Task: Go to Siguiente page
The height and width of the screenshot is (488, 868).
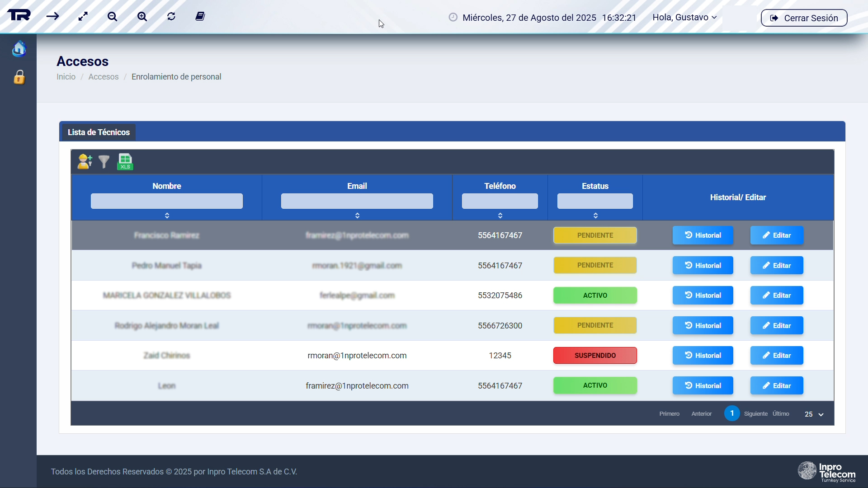Action: [755, 414]
